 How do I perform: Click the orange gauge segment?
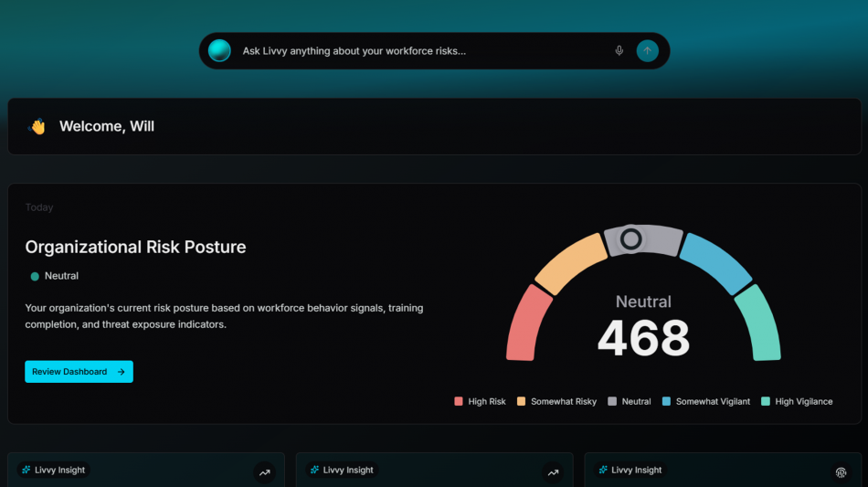(570, 262)
